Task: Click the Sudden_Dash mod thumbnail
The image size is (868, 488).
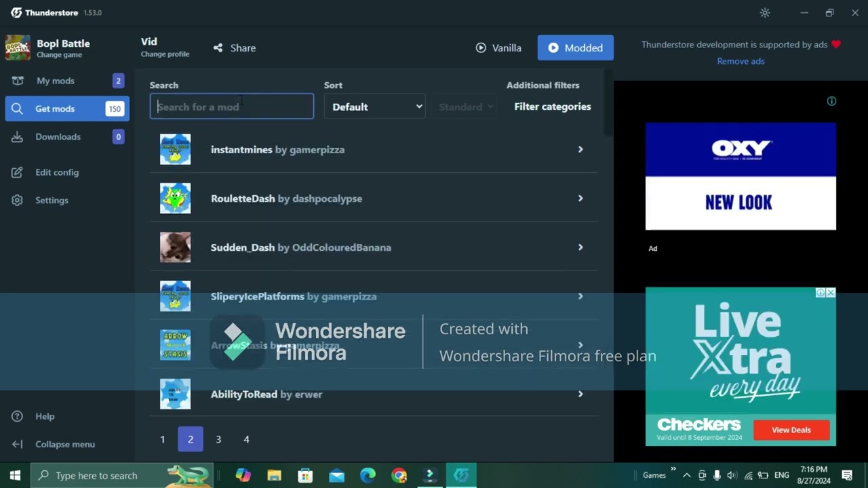Action: [175, 247]
